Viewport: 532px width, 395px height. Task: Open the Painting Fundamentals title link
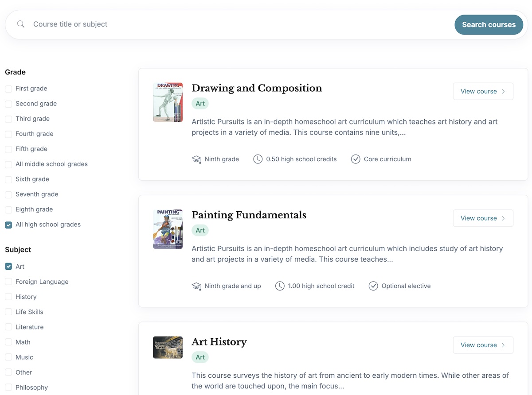[249, 215]
